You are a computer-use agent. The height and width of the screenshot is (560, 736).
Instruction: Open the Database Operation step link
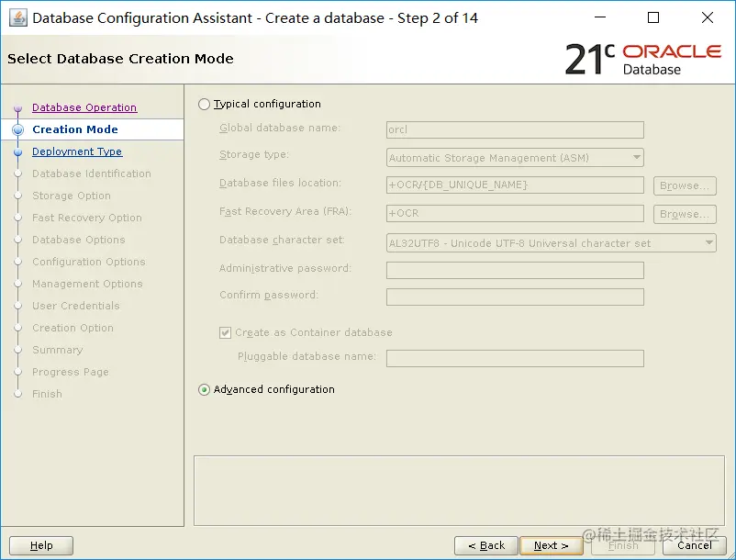tap(84, 107)
